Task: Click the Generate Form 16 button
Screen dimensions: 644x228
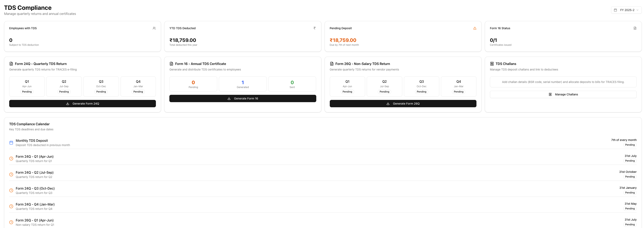Action: (x=243, y=98)
